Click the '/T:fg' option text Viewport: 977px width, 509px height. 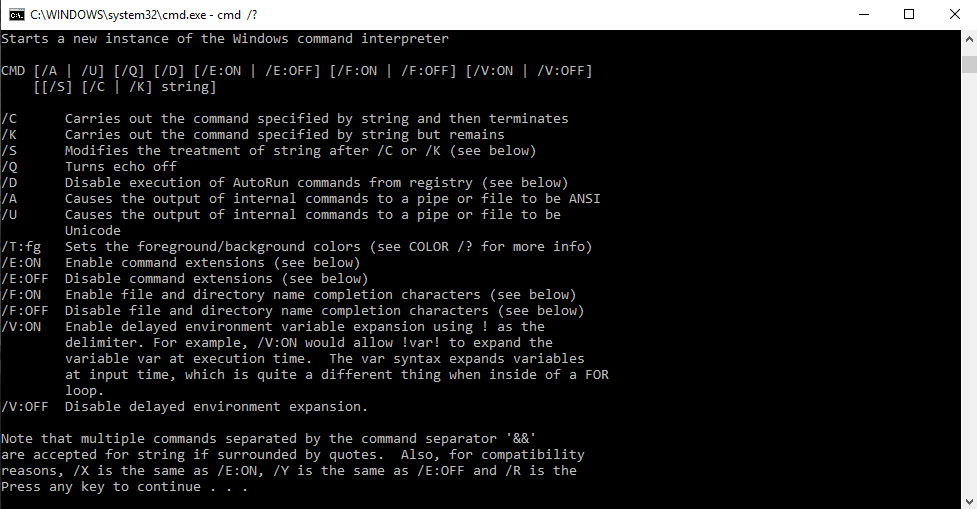(21, 247)
